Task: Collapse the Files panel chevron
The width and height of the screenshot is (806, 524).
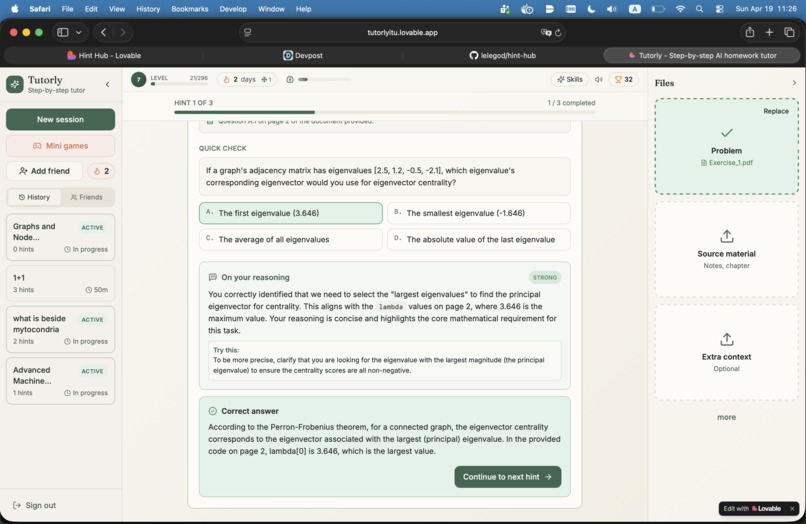Action: (794, 83)
